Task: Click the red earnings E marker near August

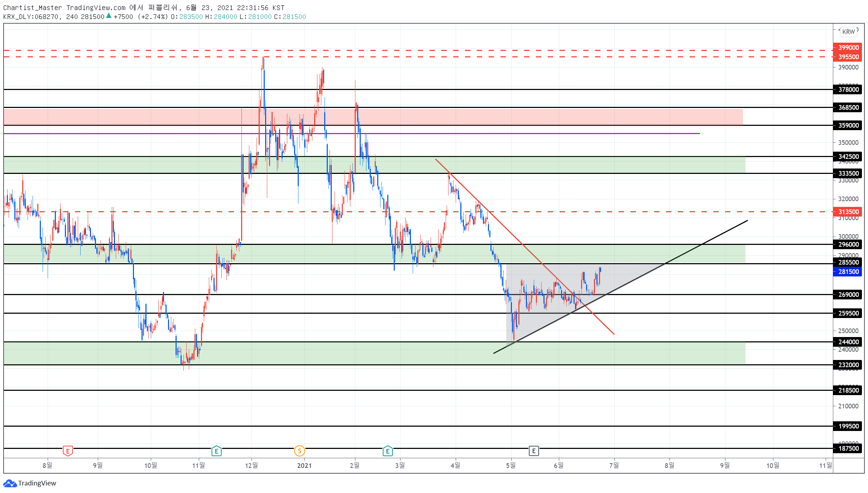Action: click(68, 451)
